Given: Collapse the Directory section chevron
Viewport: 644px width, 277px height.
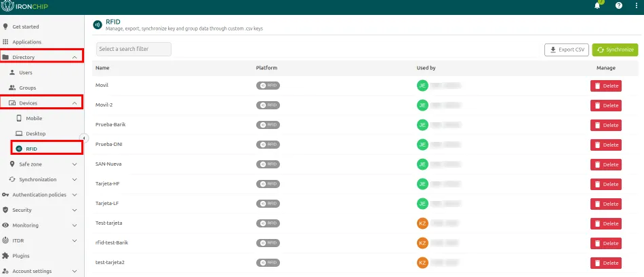Looking at the screenshot, I should 75,57.
